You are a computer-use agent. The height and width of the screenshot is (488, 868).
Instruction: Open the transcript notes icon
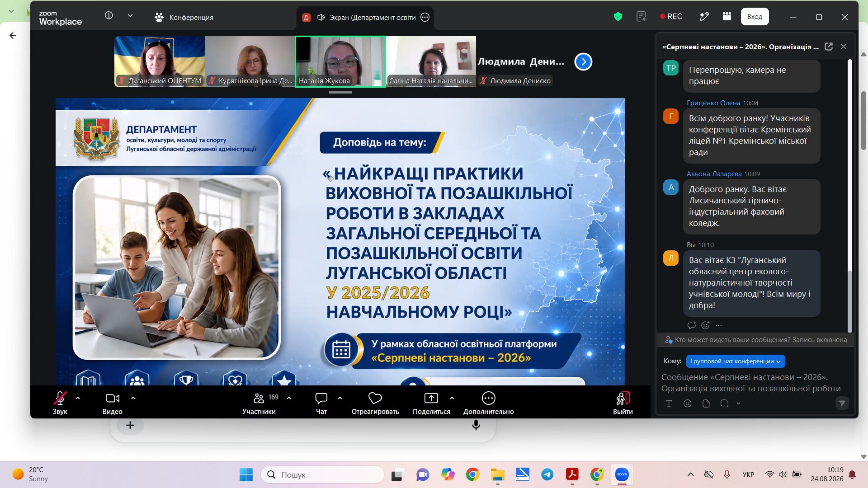click(641, 17)
